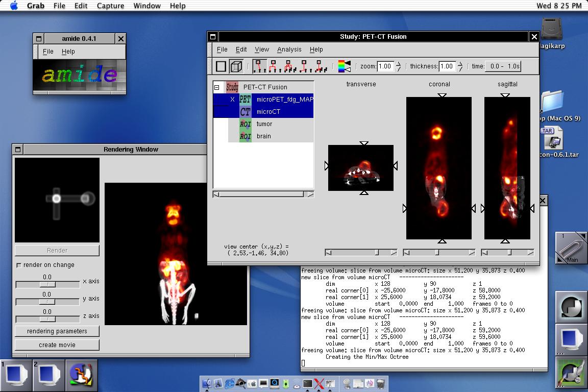Image resolution: width=588 pixels, height=392 pixels.
Task: Toggle the X visibility mark for microPET_fdg_MAP
Action: pyautogui.click(x=232, y=100)
